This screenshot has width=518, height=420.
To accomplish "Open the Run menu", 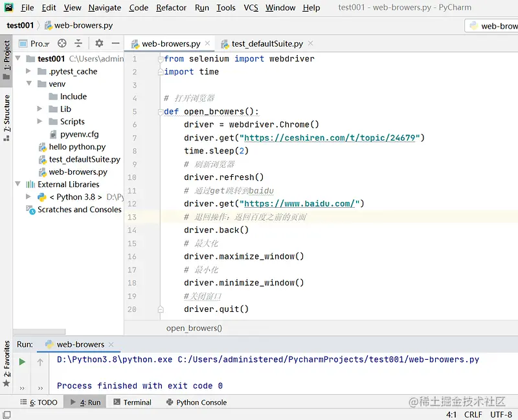I will (202, 8).
